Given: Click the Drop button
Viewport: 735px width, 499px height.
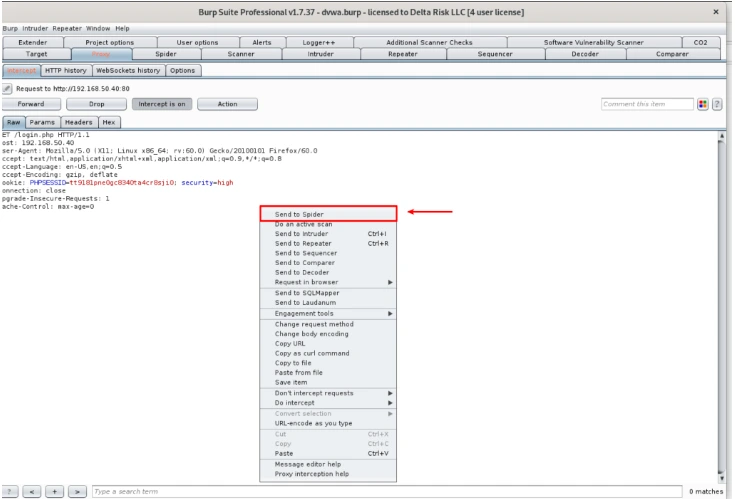Looking at the screenshot, I should (97, 104).
